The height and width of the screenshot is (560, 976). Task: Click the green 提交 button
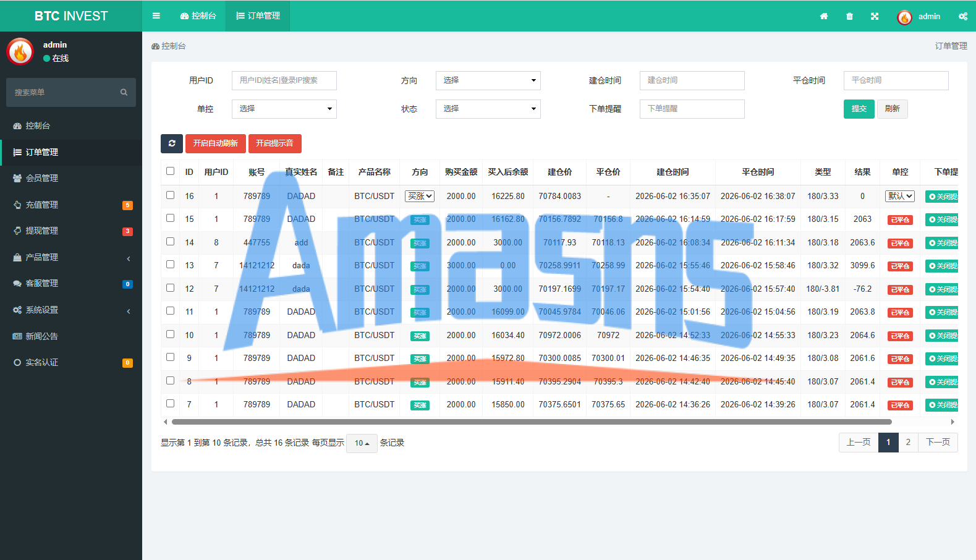click(859, 109)
